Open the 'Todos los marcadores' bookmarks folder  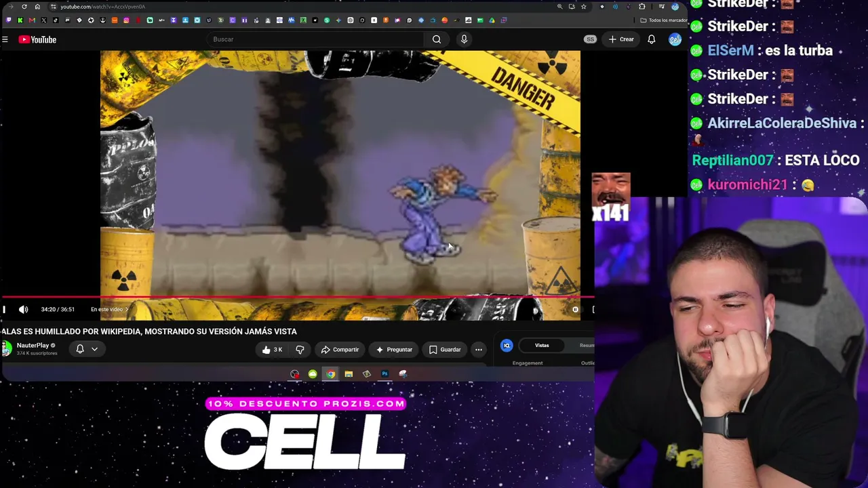pos(664,20)
